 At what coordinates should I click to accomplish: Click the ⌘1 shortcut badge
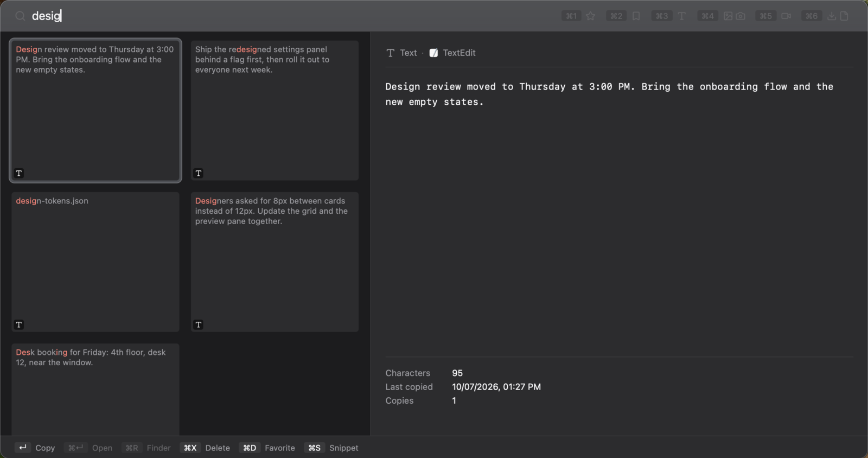pos(571,16)
